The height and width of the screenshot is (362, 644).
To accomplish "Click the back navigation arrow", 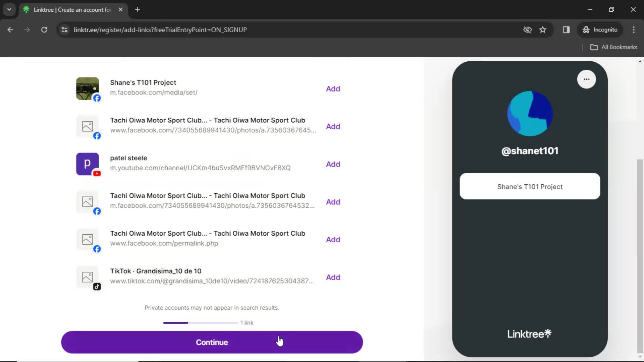I will 10,30.
